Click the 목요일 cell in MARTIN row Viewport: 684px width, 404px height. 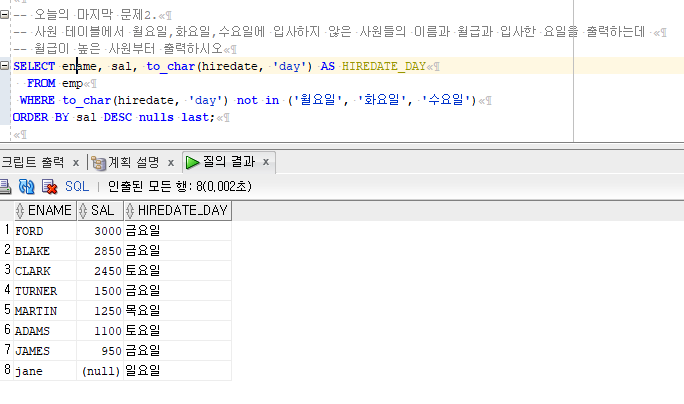(x=178, y=311)
